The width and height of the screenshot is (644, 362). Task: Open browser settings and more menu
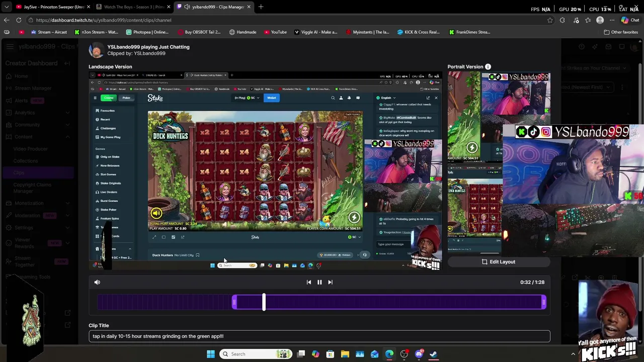(x=612, y=20)
